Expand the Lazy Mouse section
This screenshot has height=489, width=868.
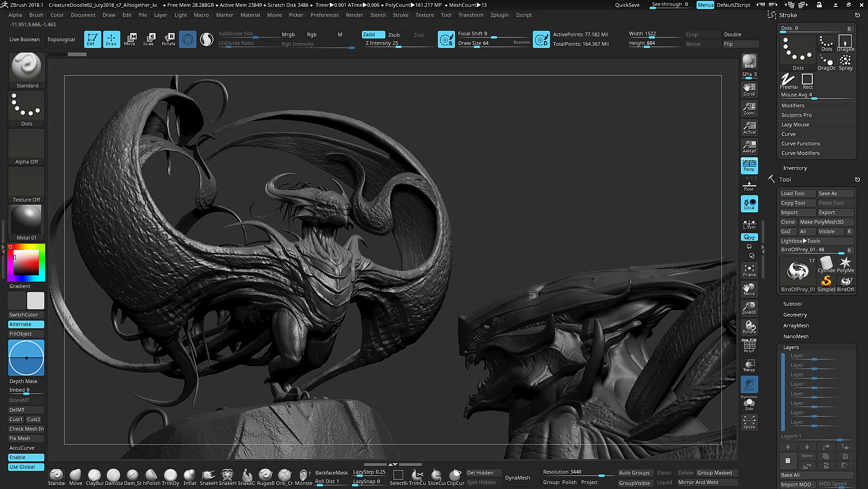click(x=795, y=125)
